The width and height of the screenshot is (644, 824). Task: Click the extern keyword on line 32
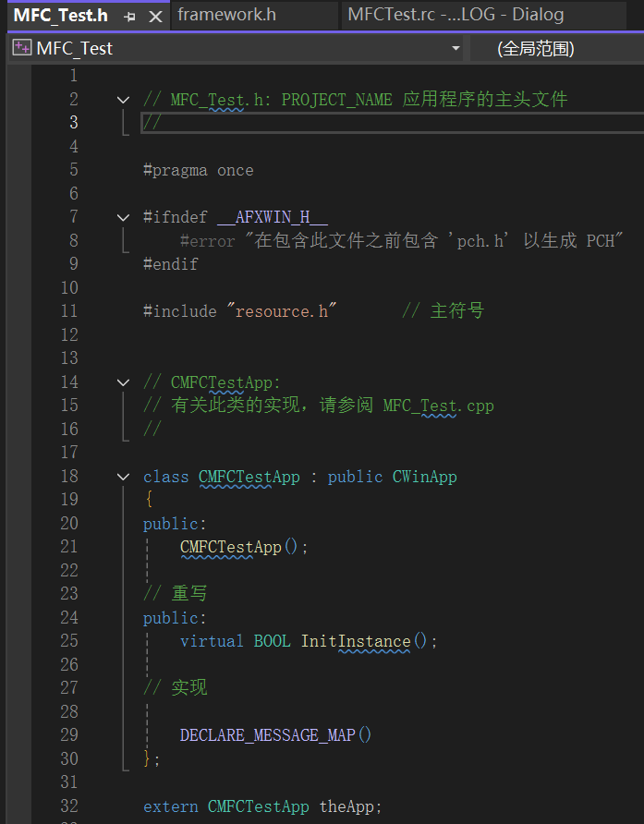point(170,806)
